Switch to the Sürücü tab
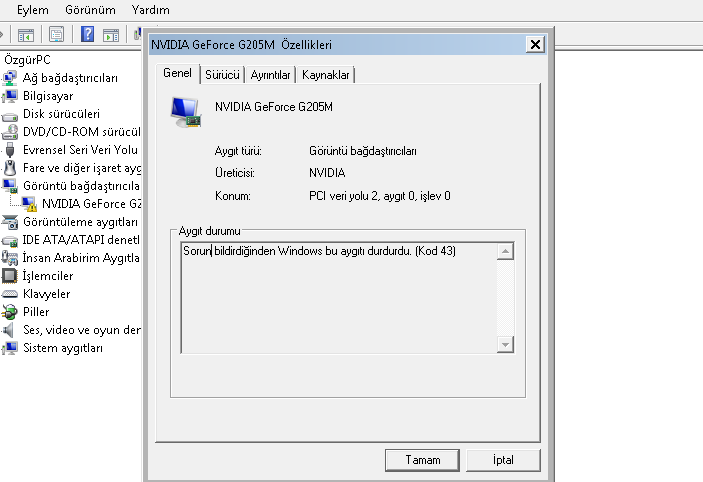The image size is (703, 482). pos(222,75)
